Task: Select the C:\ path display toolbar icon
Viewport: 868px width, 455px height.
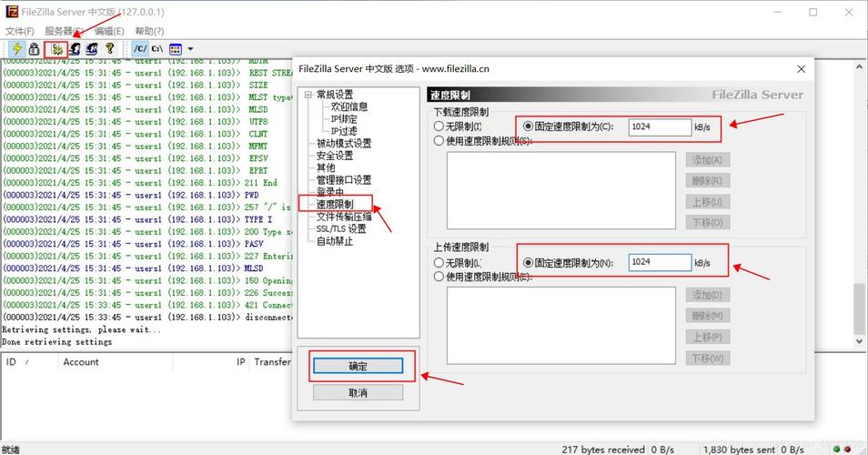Action: (157, 49)
